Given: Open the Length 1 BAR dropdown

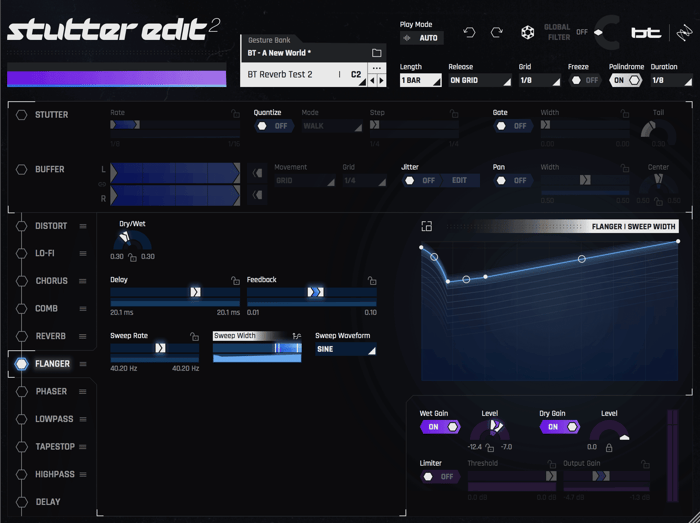Looking at the screenshot, I should [x=421, y=80].
